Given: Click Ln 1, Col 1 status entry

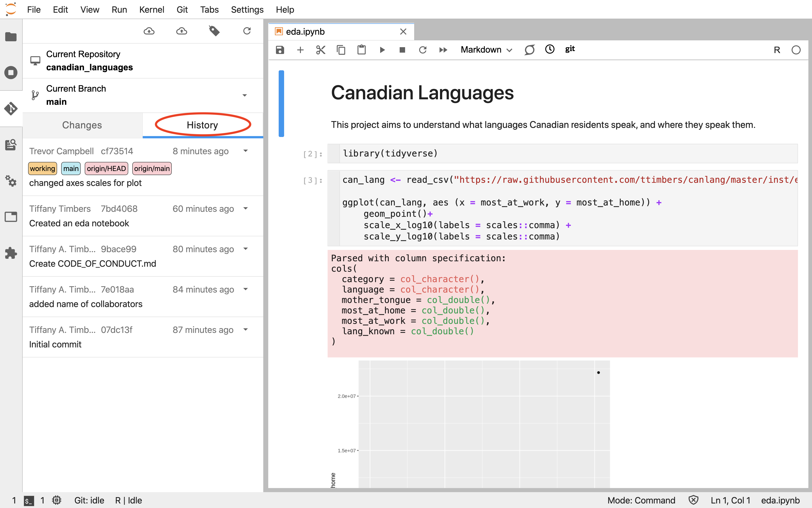Looking at the screenshot, I should 730,500.
